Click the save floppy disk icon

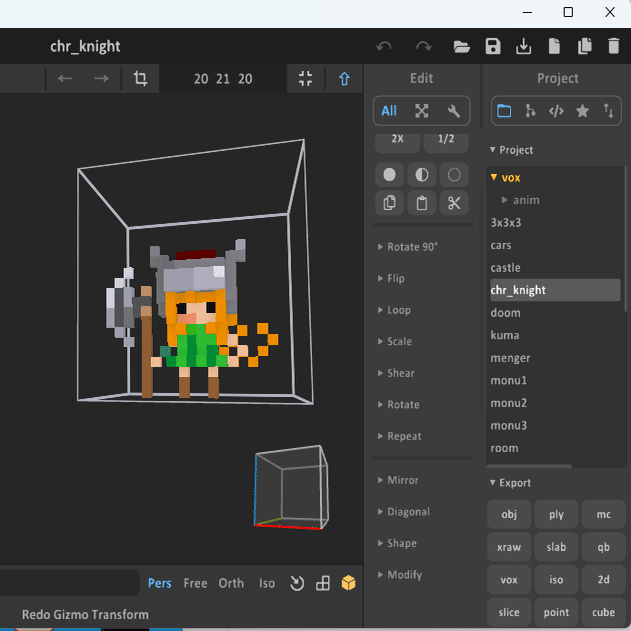click(x=492, y=46)
